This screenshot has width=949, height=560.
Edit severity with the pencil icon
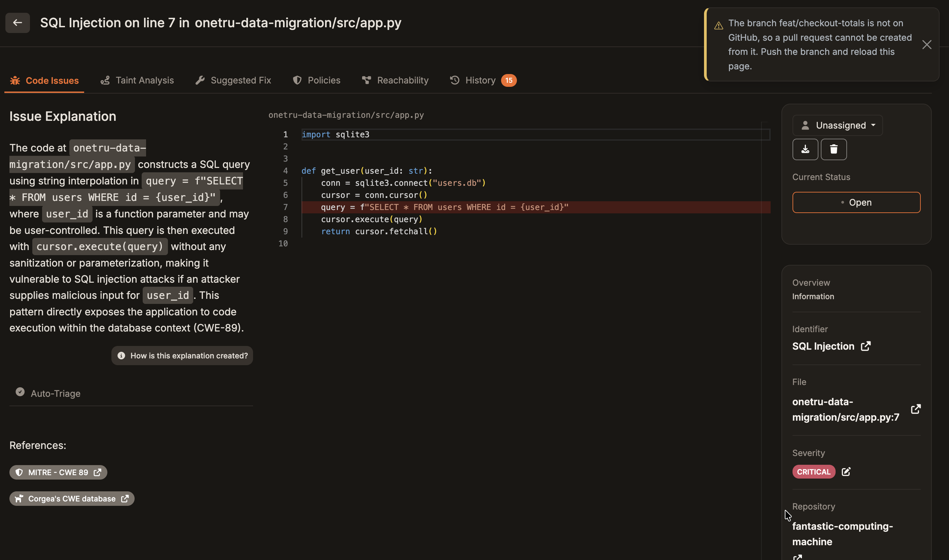click(x=846, y=472)
